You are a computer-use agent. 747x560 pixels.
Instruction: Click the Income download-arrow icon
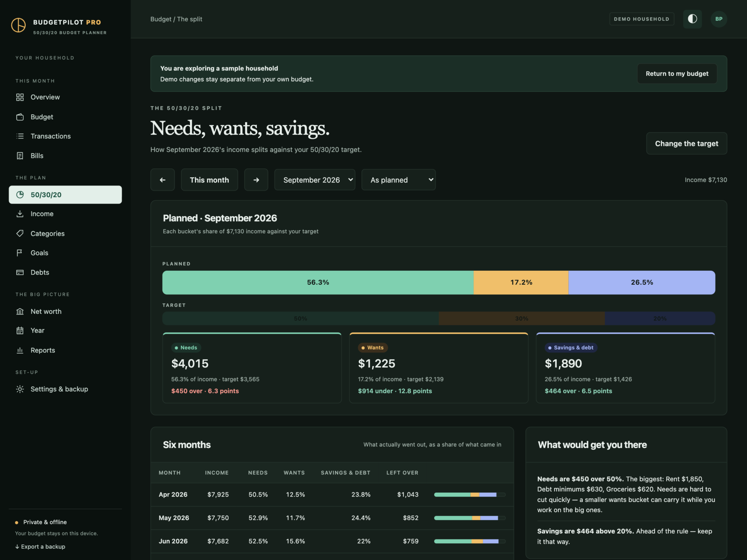(x=20, y=214)
